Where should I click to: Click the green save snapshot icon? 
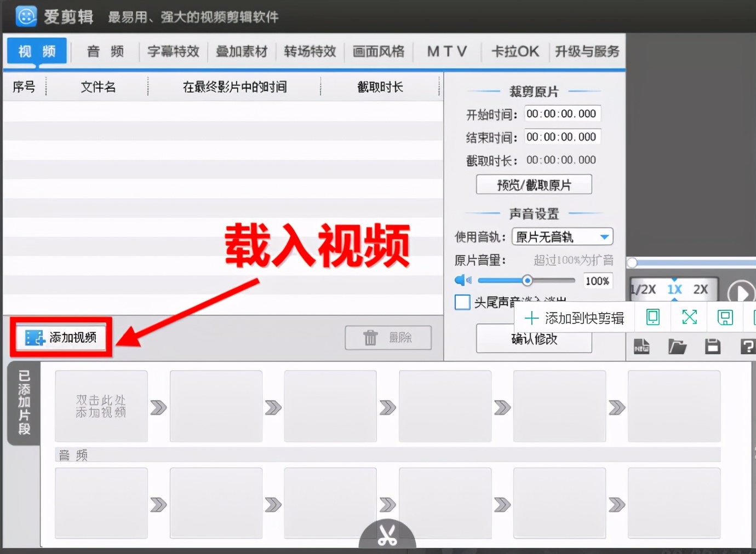pyautogui.click(x=724, y=317)
